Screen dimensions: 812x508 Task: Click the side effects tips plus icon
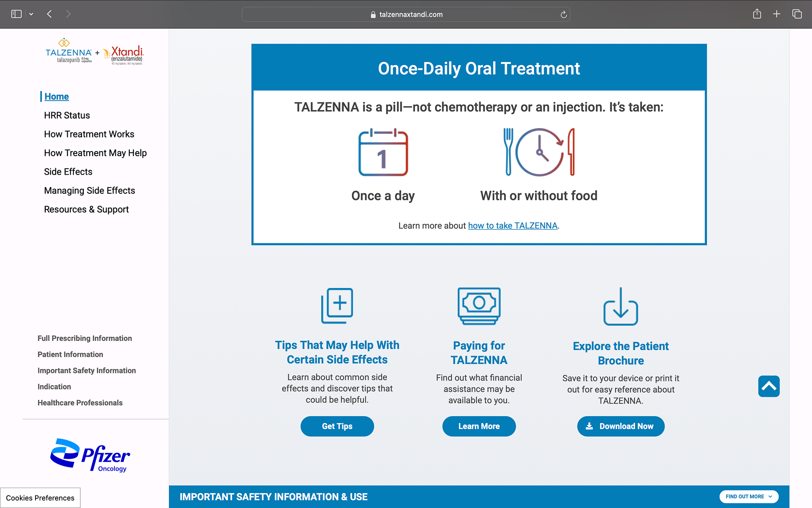coord(337,306)
